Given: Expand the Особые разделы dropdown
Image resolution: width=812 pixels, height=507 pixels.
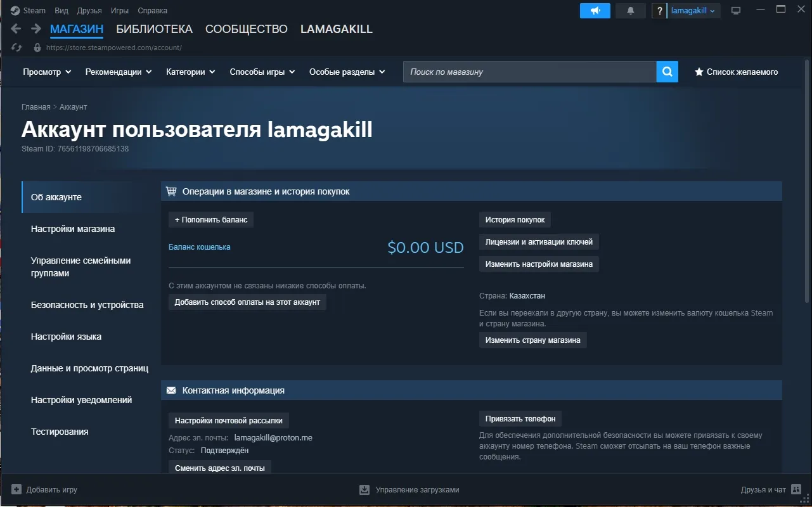Looking at the screenshot, I should [x=347, y=72].
